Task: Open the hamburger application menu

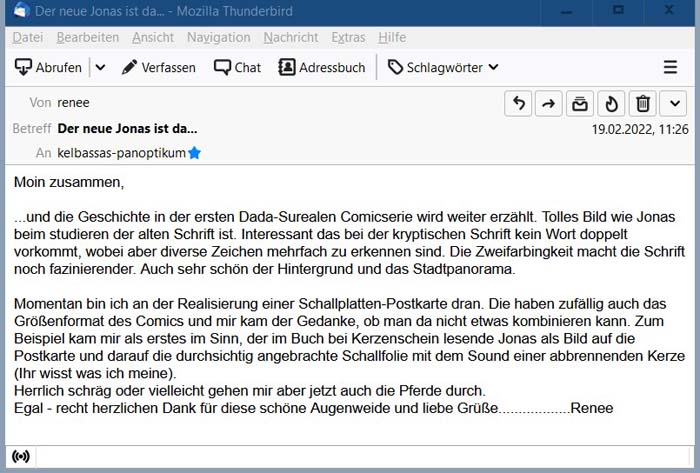Action: [670, 68]
